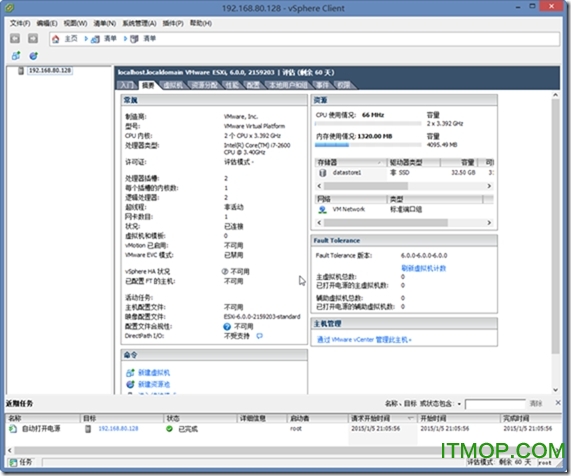Click the 启动者 column header in tasks

[317, 418]
